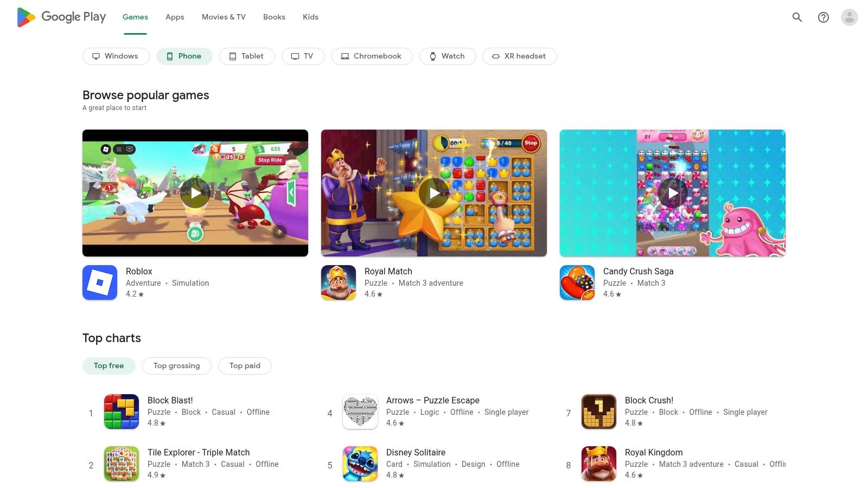Open the Roblox game title link
The image size is (868, 488).
[139, 271]
